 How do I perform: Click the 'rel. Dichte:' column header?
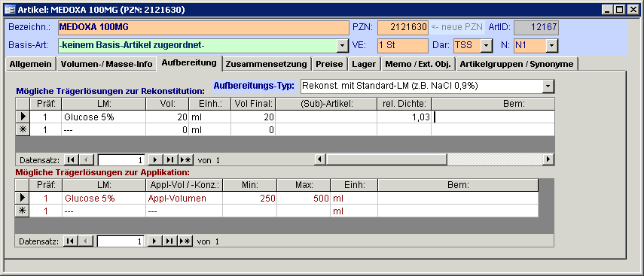404,105
